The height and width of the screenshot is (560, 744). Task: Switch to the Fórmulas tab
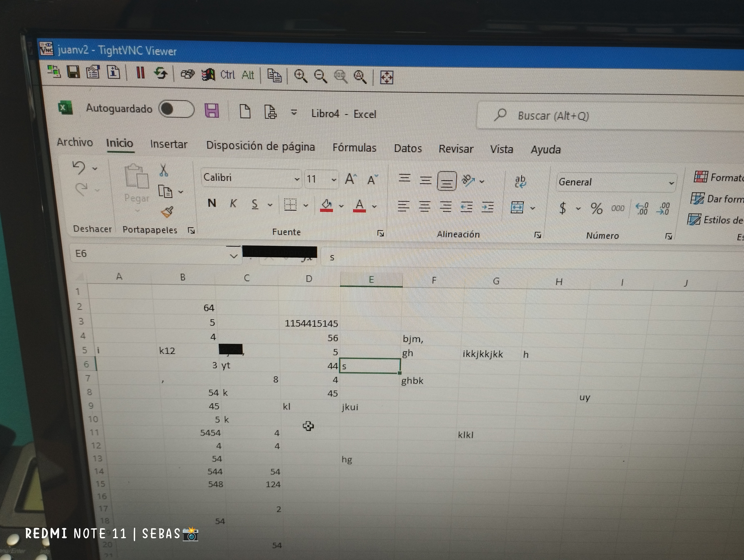[x=354, y=147]
